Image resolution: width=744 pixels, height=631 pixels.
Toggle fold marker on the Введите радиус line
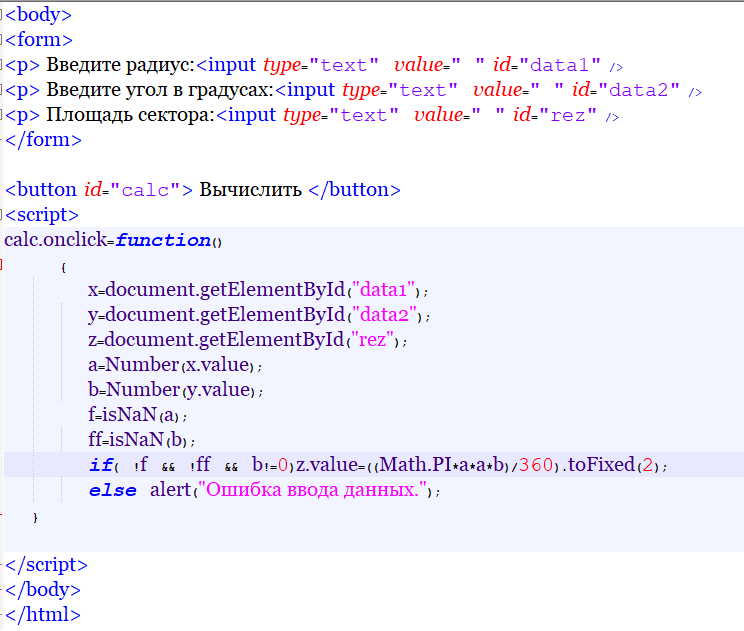click(3, 66)
